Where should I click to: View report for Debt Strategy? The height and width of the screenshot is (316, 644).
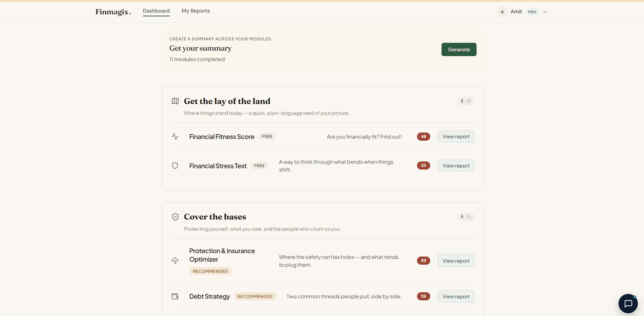(456, 296)
